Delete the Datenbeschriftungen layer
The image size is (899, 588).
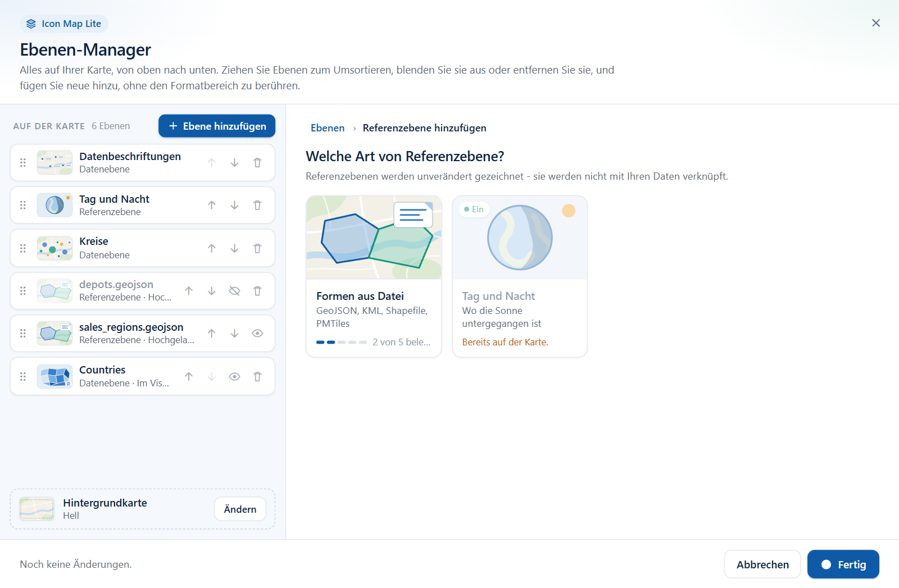[x=257, y=163]
